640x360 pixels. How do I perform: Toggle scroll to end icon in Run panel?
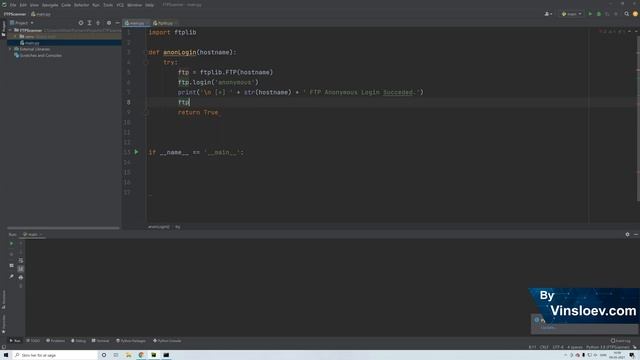click(x=21, y=269)
